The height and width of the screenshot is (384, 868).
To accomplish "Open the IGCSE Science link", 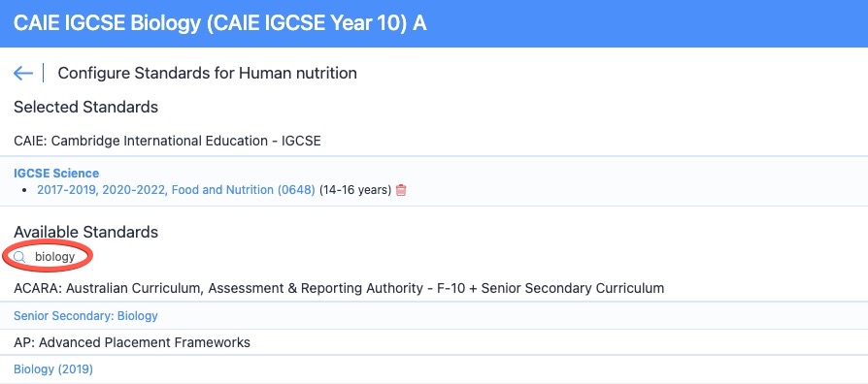I will [56, 174].
